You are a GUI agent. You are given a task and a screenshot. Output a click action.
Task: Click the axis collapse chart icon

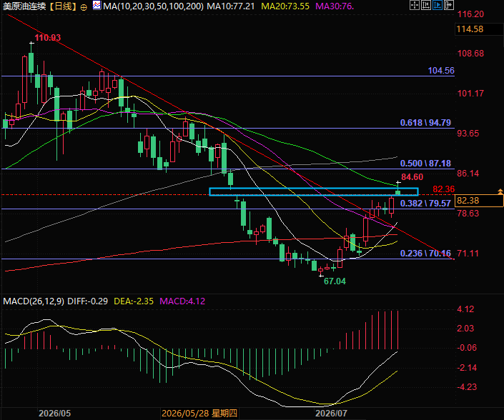pyautogui.click(x=426, y=5)
